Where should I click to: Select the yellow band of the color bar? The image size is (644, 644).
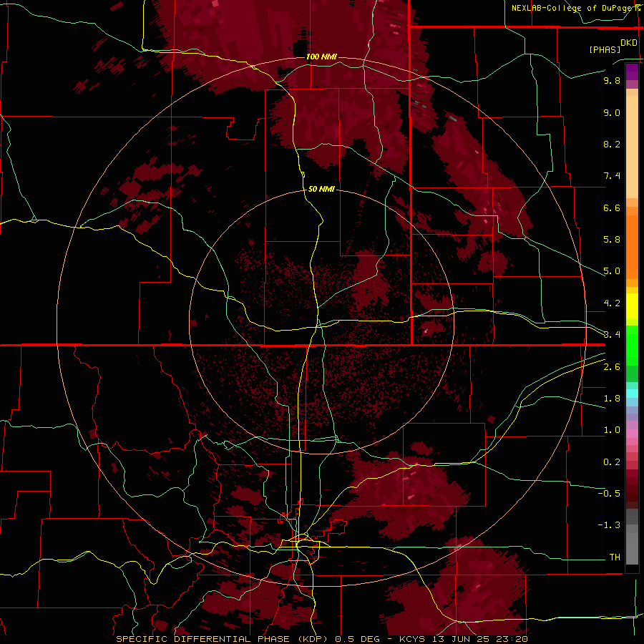632,306
